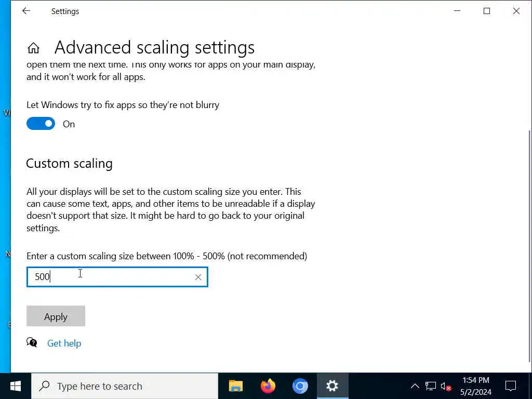Open File Explorer from the taskbar
The width and height of the screenshot is (532, 399).
[236, 386]
